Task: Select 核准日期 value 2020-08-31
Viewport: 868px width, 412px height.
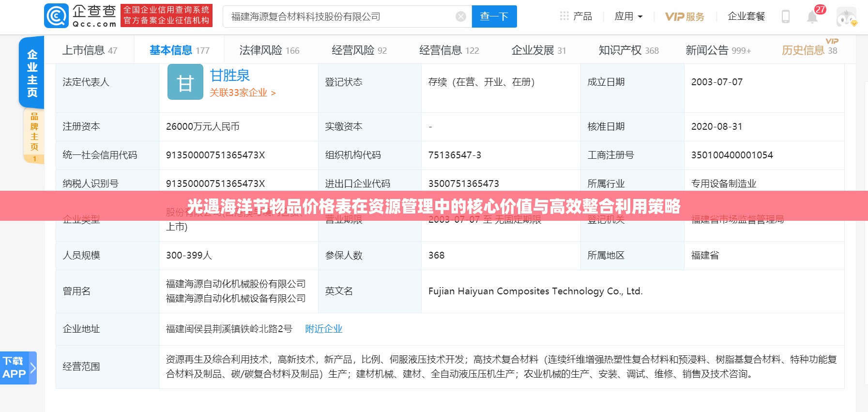Action: 717,126
